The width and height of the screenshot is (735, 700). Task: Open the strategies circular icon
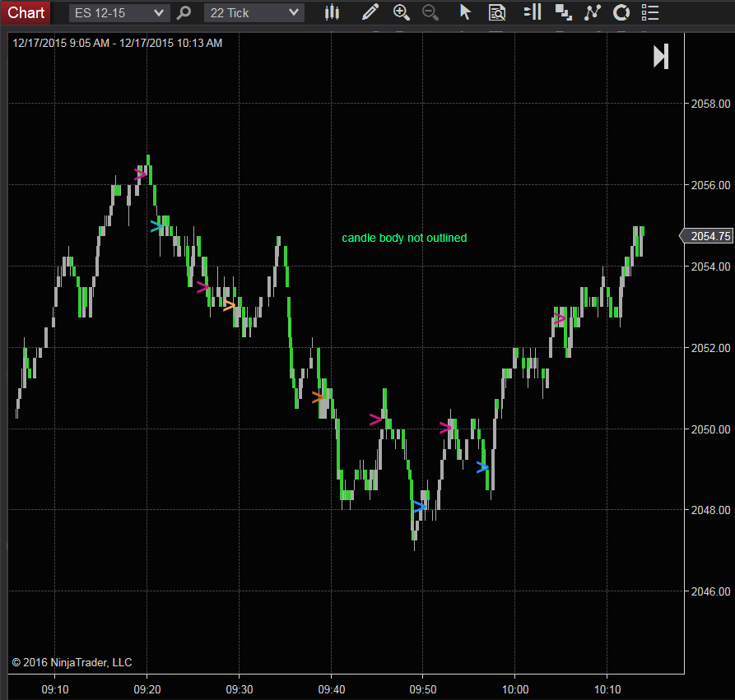(621, 12)
